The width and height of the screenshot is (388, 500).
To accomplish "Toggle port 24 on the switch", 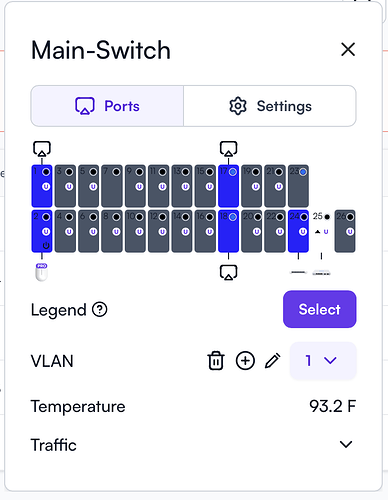I will coord(298,231).
